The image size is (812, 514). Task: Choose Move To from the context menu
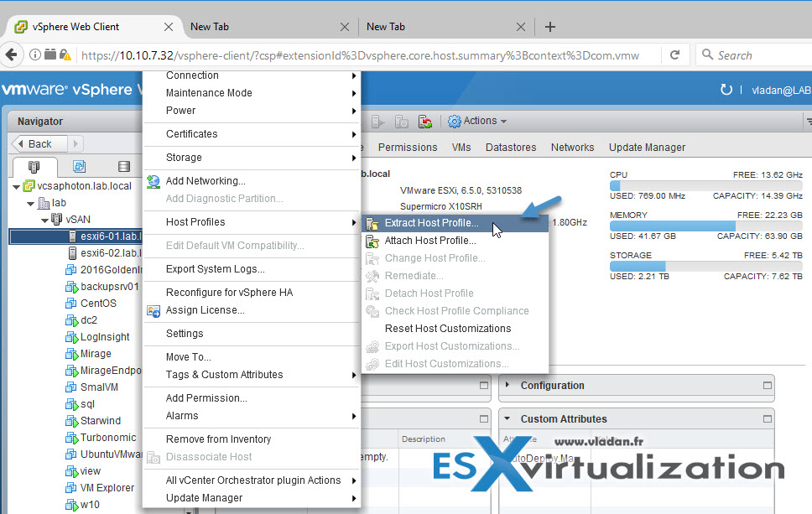252,357
